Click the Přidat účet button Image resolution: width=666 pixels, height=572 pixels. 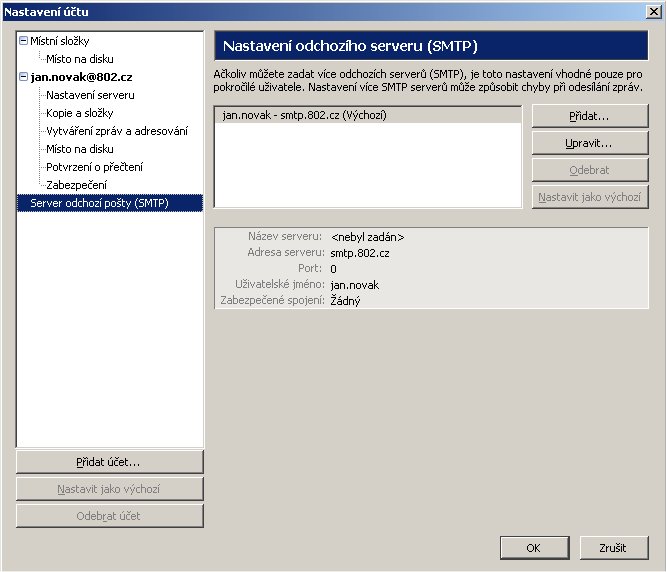coord(109,462)
